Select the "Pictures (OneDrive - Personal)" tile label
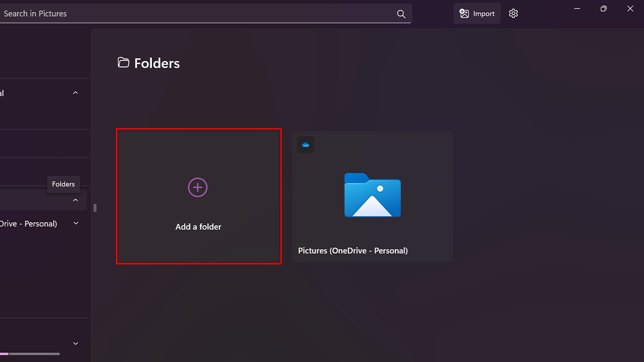The width and height of the screenshot is (644, 362). click(x=353, y=250)
